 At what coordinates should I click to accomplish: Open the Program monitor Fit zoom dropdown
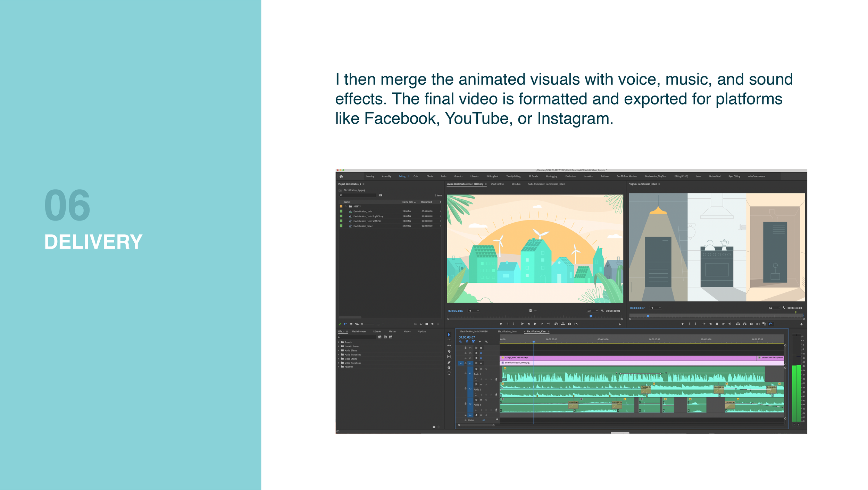click(656, 308)
